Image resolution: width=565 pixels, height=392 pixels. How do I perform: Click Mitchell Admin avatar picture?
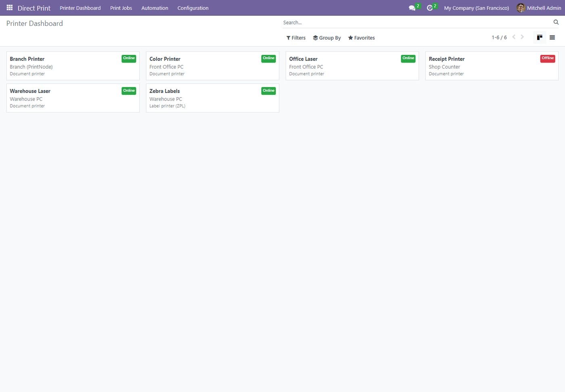point(521,8)
